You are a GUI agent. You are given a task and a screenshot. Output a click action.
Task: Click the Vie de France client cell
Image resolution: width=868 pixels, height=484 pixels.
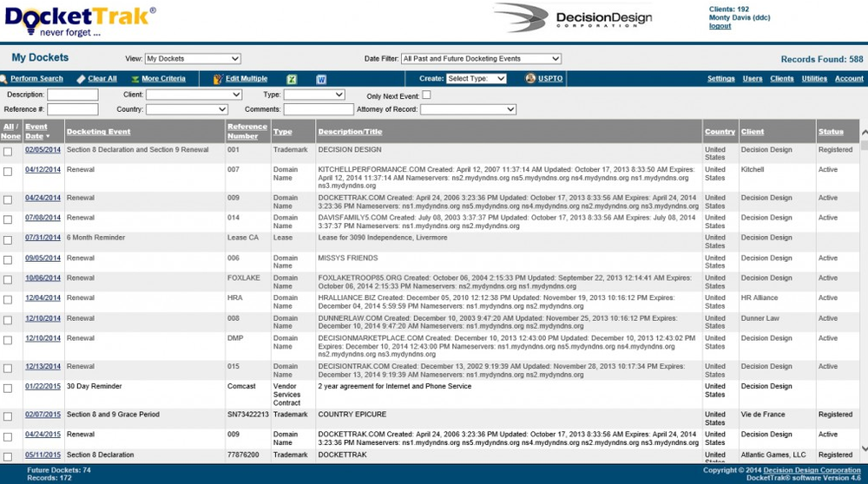point(763,415)
